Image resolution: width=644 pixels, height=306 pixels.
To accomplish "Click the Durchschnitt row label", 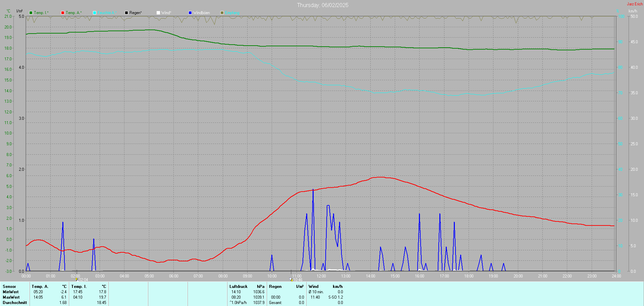I will (15, 303).
